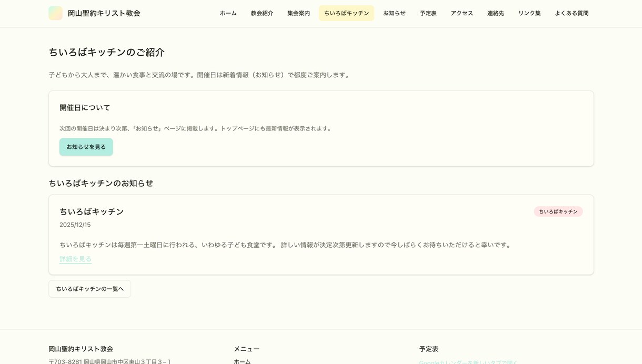Open 予定表 in top navigation

point(428,13)
